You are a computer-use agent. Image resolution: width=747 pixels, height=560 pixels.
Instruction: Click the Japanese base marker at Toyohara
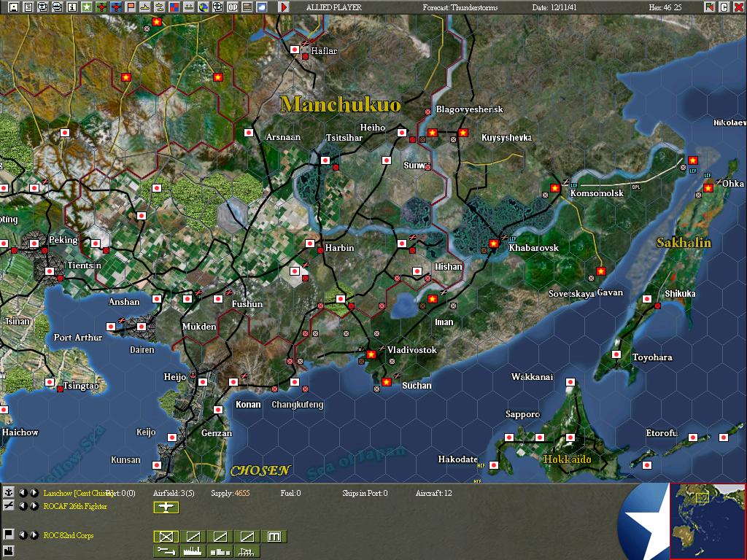pos(616,354)
